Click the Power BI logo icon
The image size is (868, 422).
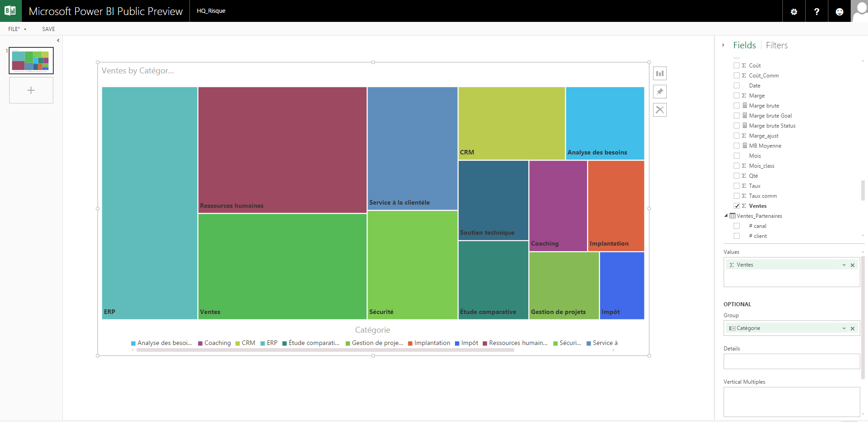(10, 11)
